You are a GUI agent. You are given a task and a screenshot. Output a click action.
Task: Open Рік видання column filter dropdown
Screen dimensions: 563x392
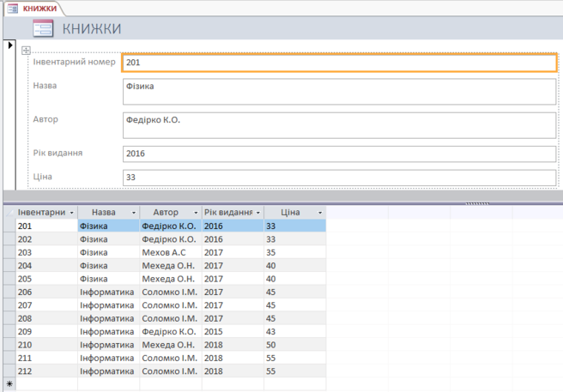coord(257,213)
